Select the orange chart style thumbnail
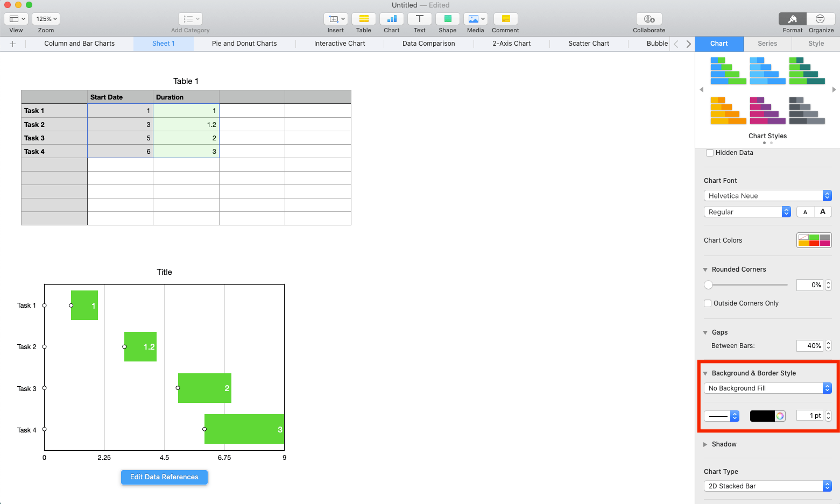 728,110
